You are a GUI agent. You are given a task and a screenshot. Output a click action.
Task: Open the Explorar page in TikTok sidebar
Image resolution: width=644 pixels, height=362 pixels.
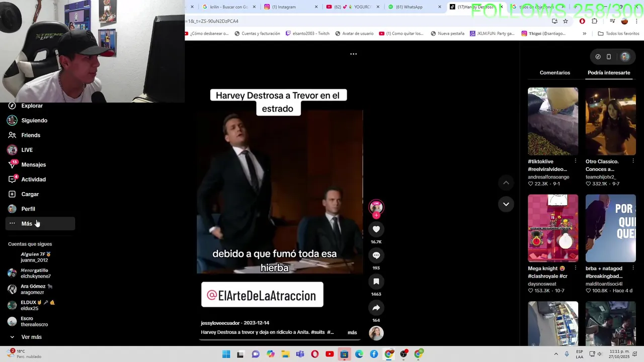click(32, 106)
